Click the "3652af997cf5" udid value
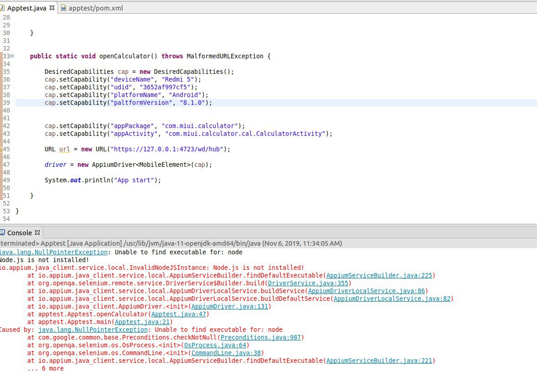537x392 pixels. pyautogui.click(x=165, y=88)
